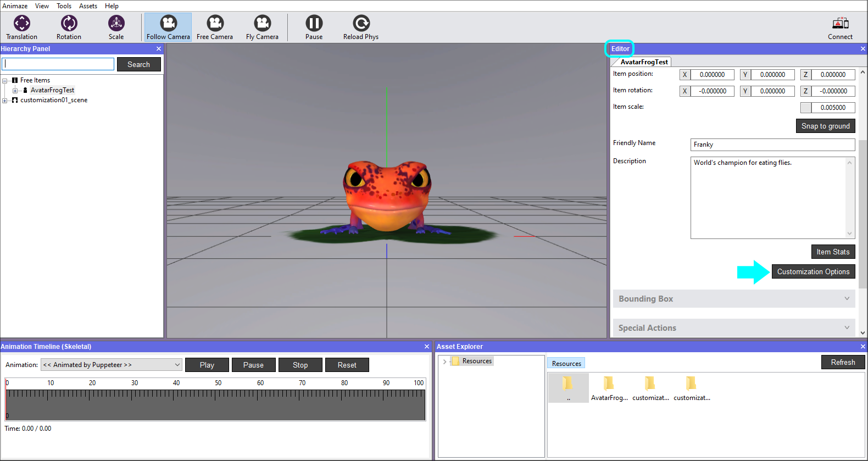Viewport: 868px width, 461px height.
Task: Open the last customizat... folder
Action: (x=692, y=388)
